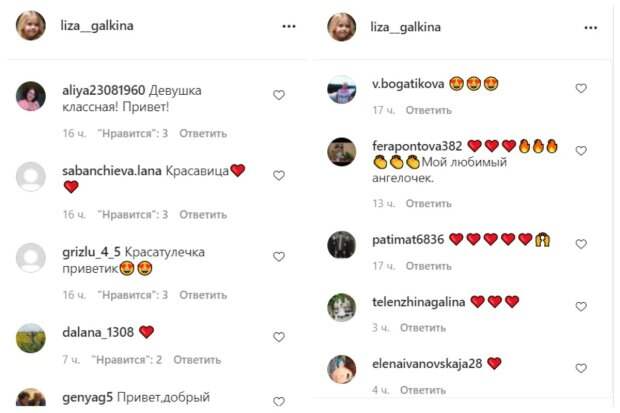Like grizlu_4_5's comment heart
This screenshot has width=620, height=413.
point(279,257)
